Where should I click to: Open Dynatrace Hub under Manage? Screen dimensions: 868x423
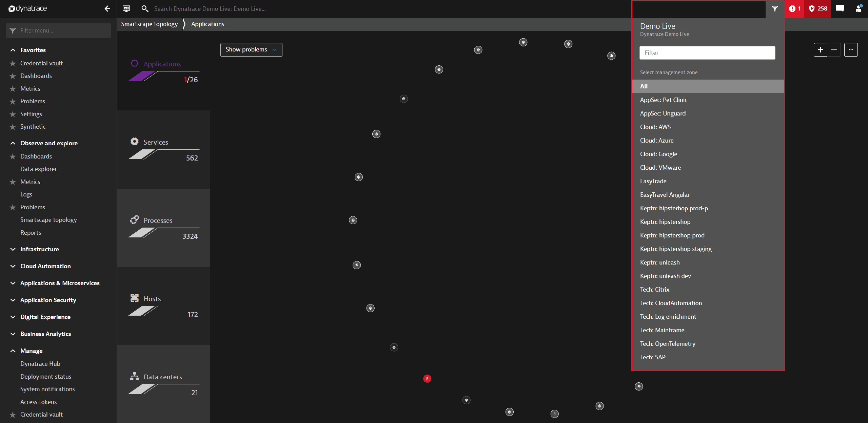point(40,364)
